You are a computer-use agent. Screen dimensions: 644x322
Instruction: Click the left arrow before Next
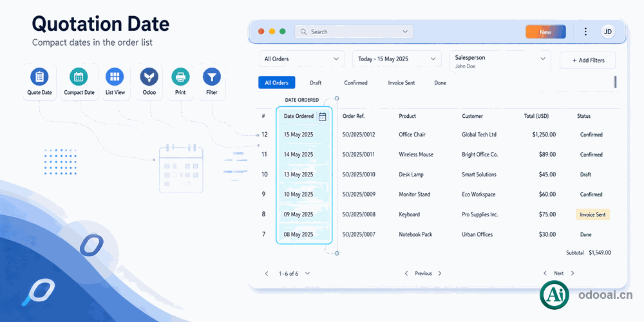pos(545,274)
